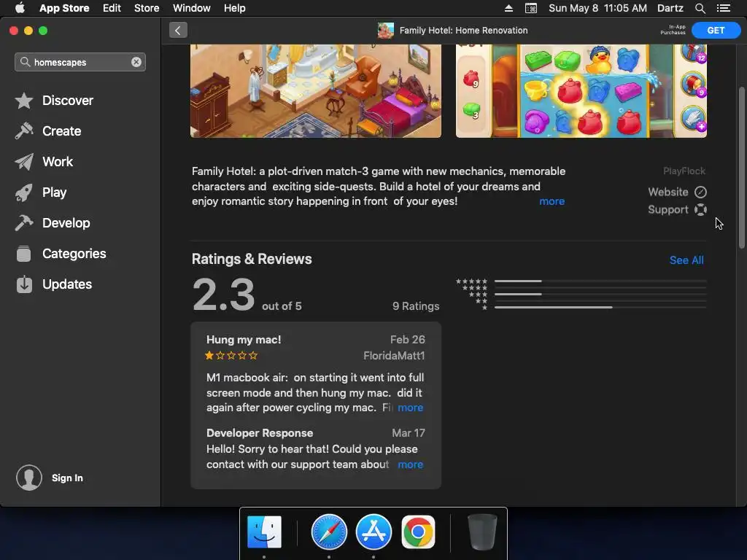Click the Support link
747x560 pixels.
[x=668, y=209]
